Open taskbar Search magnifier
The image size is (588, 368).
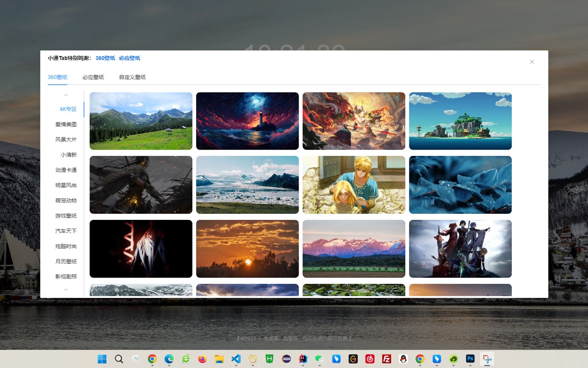pos(119,359)
